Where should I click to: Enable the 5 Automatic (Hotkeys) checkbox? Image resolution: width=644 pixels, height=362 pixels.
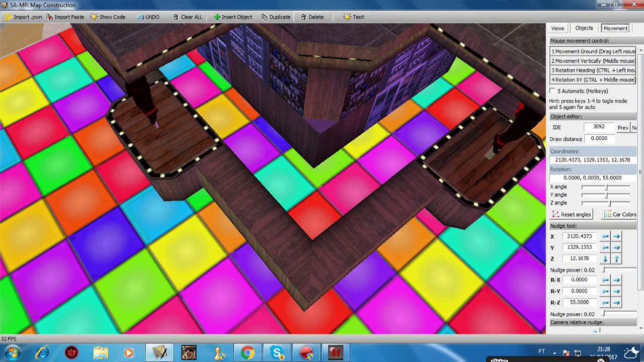pos(552,91)
